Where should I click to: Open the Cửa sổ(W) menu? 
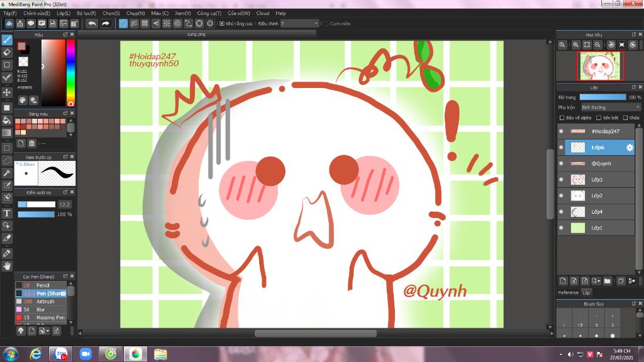point(238,13)
